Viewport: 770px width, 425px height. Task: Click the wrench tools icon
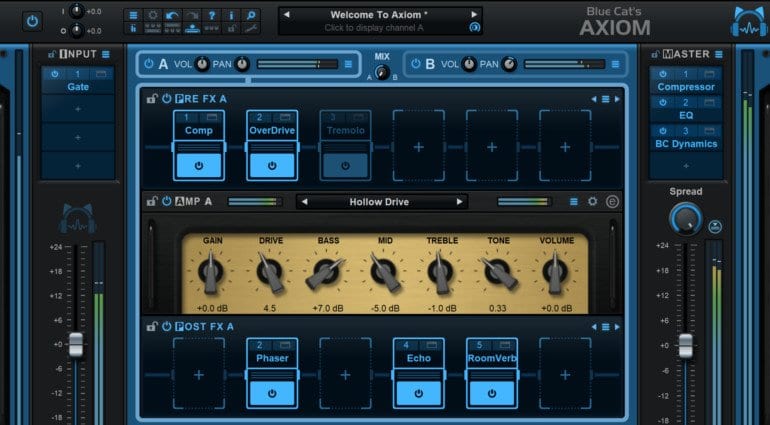251,28
